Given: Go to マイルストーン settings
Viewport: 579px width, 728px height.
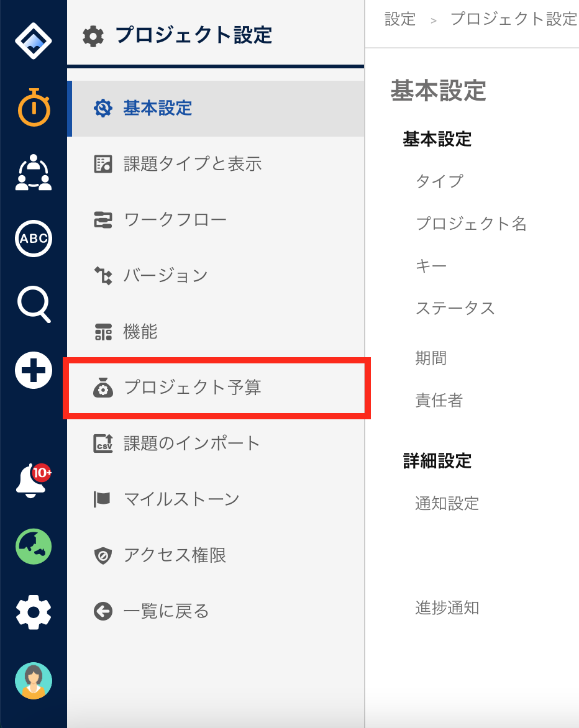Looking at the screenshot, I should 216,499.
